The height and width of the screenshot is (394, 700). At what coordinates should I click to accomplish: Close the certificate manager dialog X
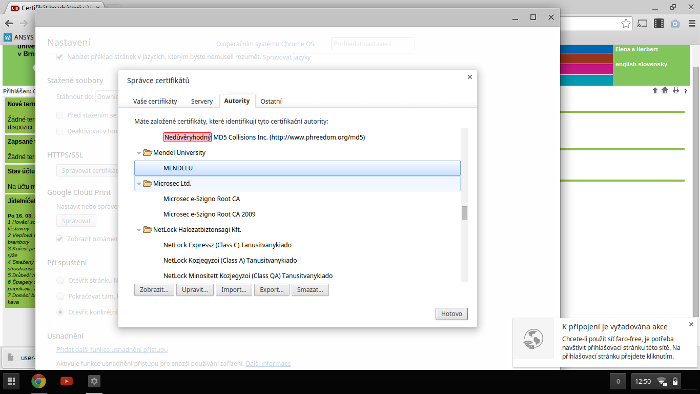coord(470,77)
